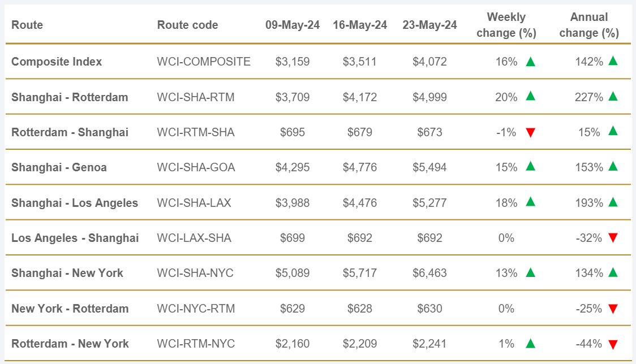The image size is (636, 364).
Task: Click red annual change arrow for Los Angeles - Shanghai
Action: 613,238
